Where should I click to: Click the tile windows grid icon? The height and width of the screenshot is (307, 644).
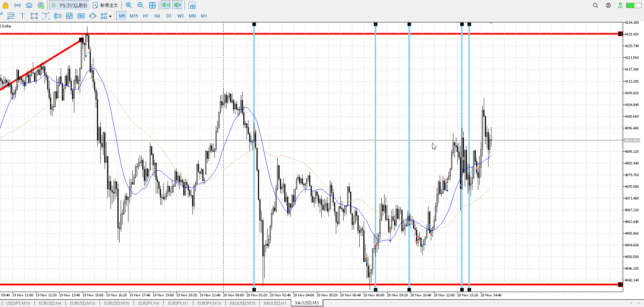pos(152,5)
